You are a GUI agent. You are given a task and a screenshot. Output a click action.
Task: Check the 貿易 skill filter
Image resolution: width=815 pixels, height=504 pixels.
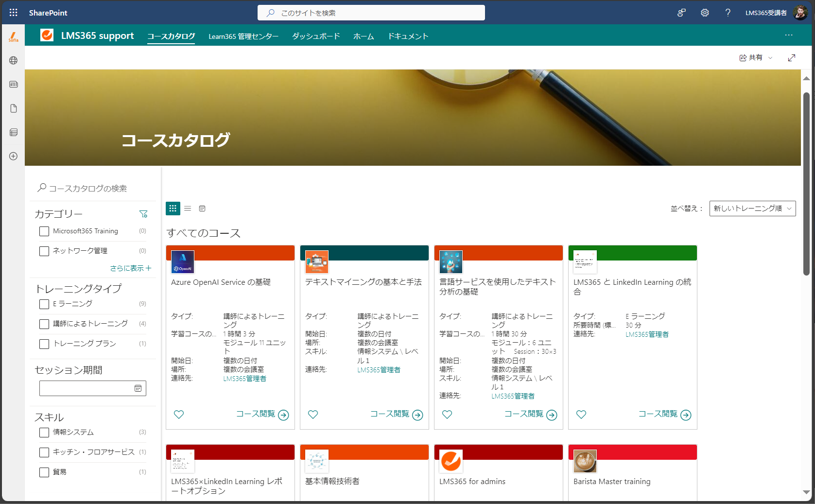(x=44, y=472)
